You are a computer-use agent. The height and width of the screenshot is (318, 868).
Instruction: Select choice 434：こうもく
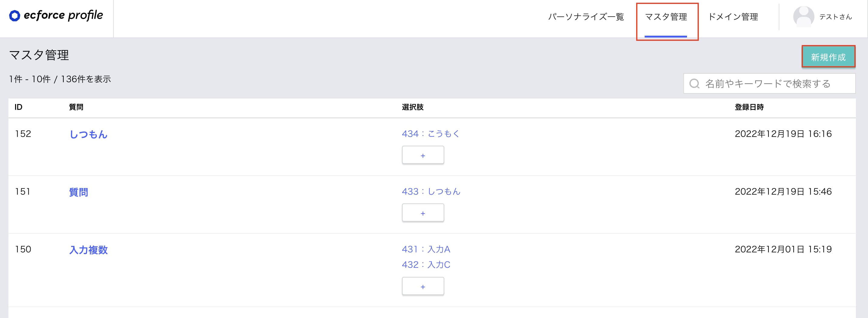click(431, 134)
